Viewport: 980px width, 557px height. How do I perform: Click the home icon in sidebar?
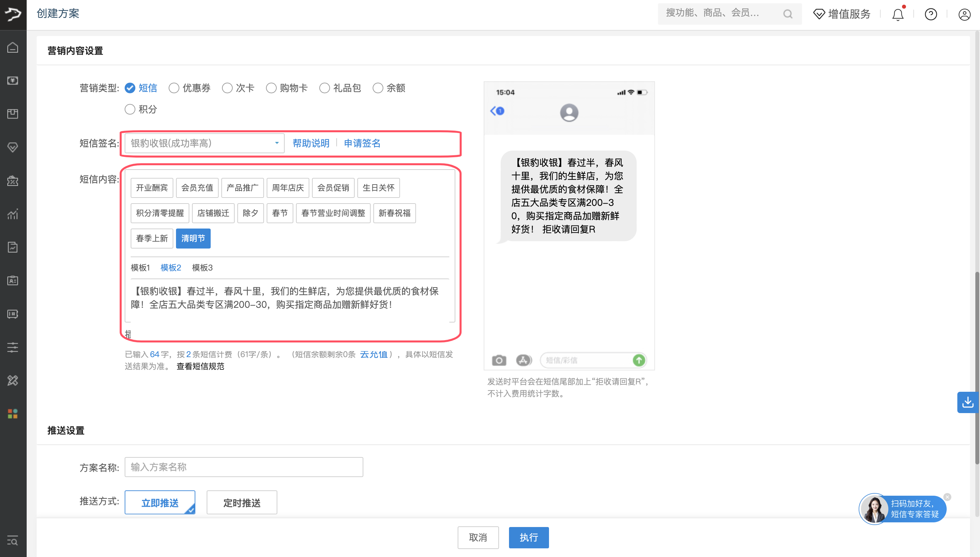click(x=13, y=47)
